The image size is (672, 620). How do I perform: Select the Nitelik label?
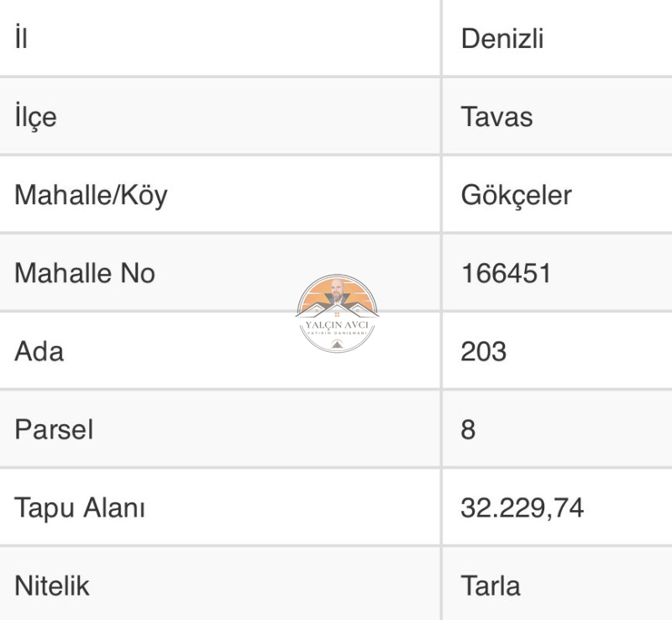(52, 586)
